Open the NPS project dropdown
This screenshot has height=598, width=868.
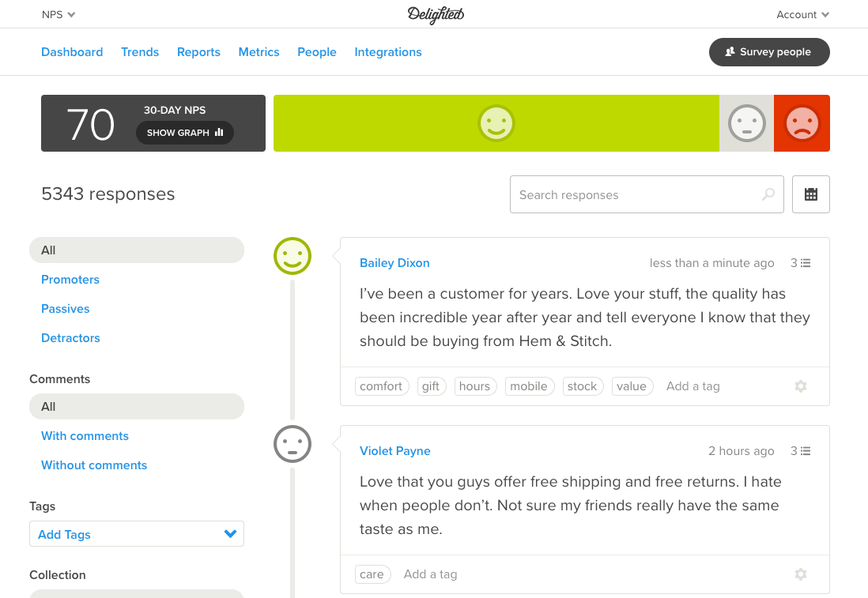point(58,14)
